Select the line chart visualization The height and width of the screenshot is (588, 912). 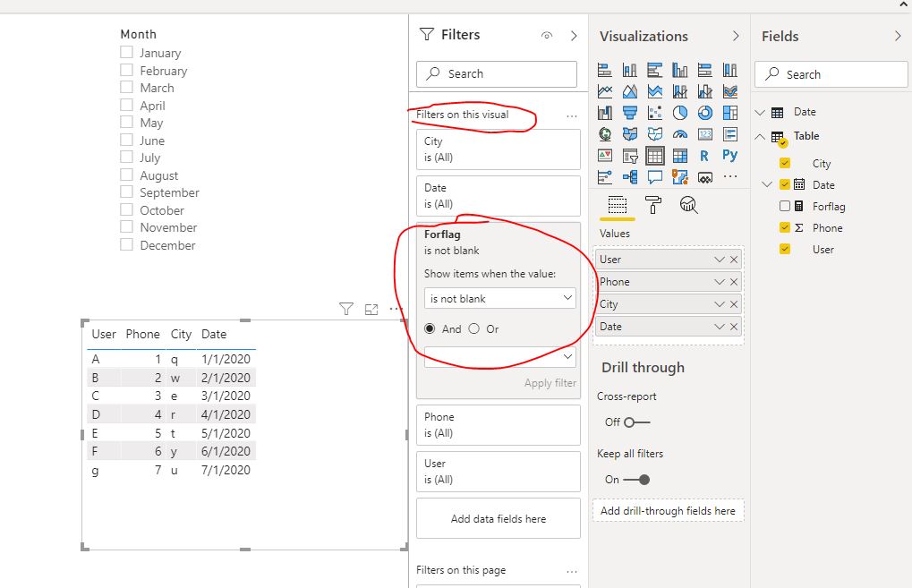pyautogui.click(x=605, y=91)
